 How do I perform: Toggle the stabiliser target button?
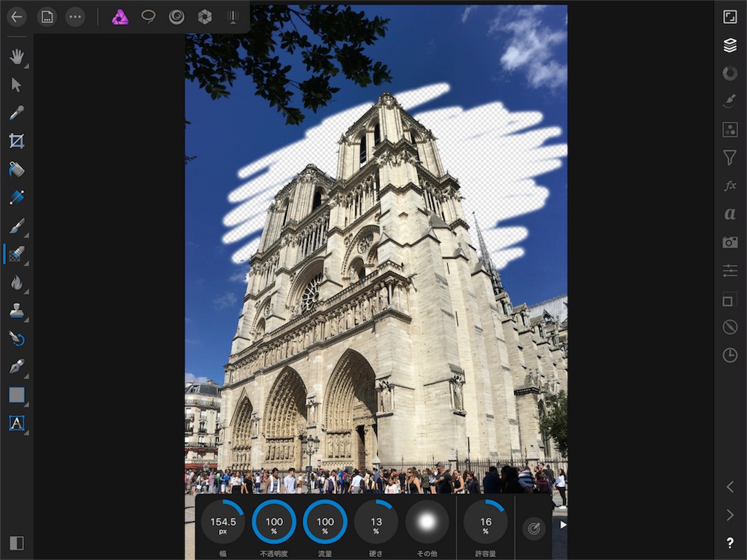click(x=533, y=528)
